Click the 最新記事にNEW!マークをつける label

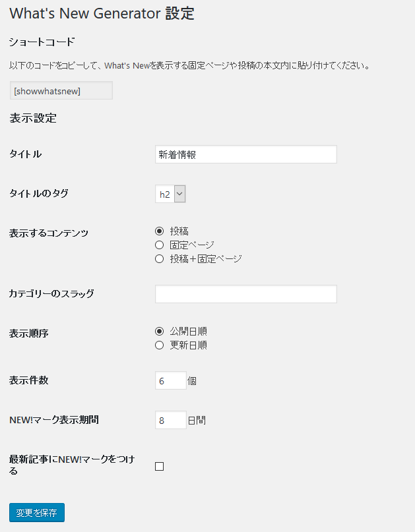coord(71,465)
